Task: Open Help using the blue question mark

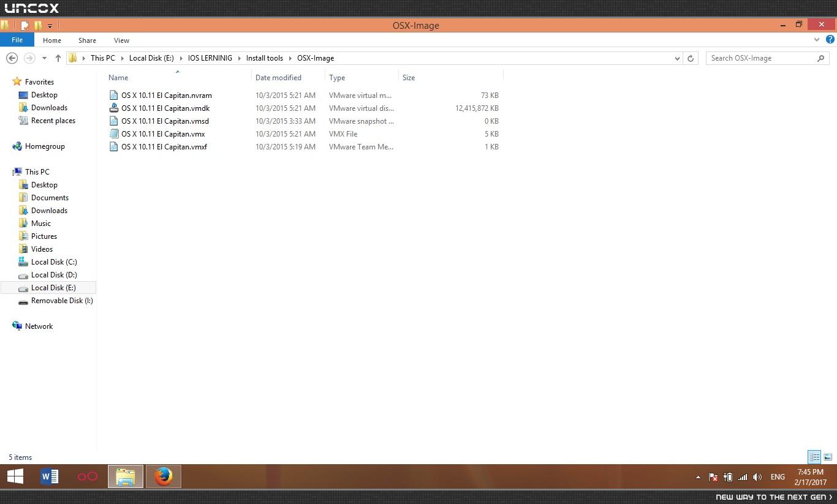Action: pyautogui.click(x=830, y=40)
